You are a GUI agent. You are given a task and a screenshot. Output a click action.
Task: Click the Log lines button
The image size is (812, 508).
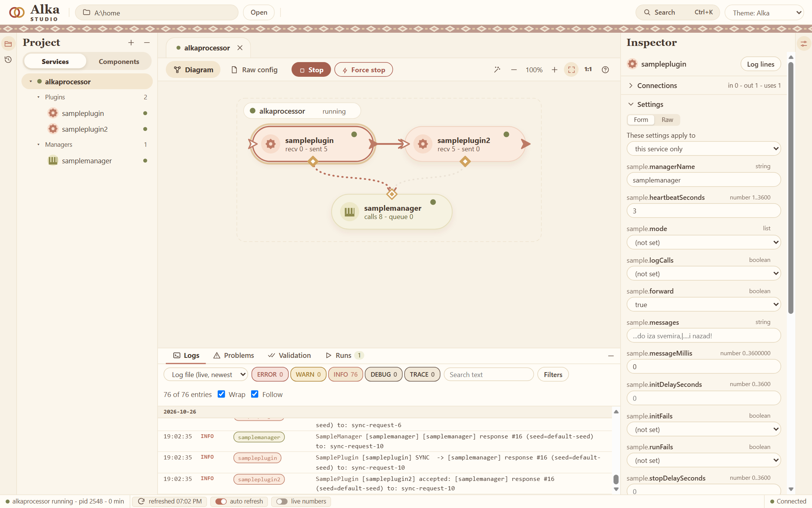pos(760,64)
